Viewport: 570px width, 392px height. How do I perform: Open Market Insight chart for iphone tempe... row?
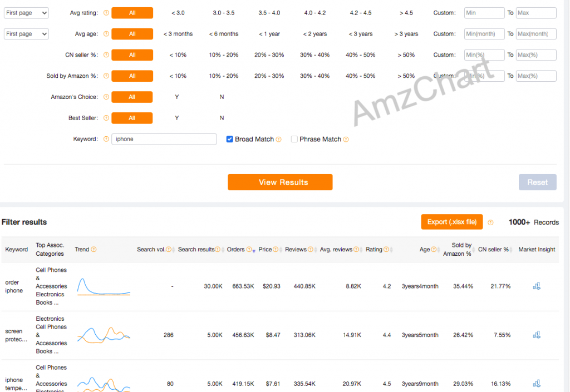pos(537,383)
